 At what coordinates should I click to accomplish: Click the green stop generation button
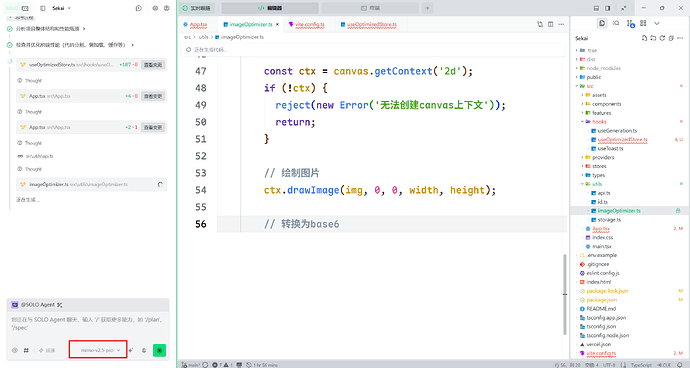tap(159, 350)
